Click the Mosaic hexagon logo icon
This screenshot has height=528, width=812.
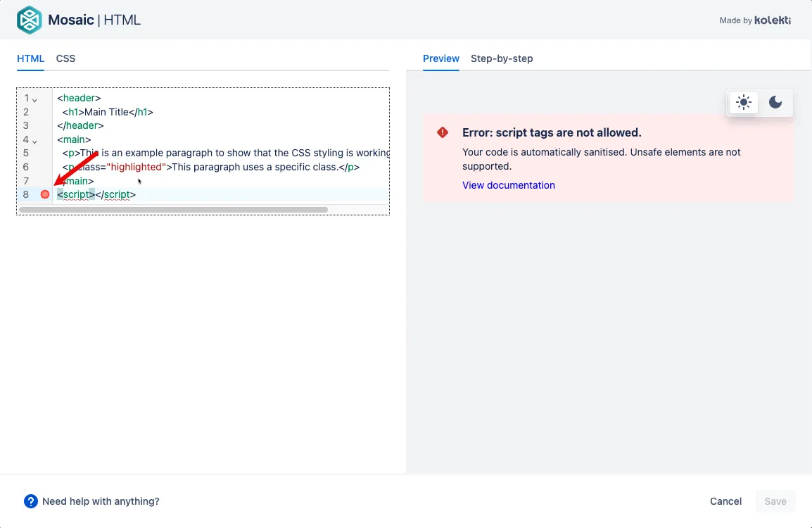(x=30, y=20)
